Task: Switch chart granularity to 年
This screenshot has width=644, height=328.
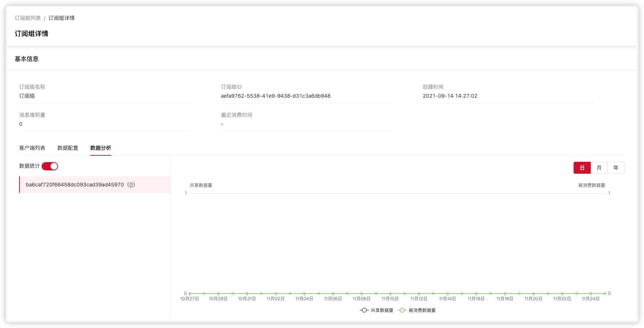Action: pyautogui.click(x=616, y=168)
